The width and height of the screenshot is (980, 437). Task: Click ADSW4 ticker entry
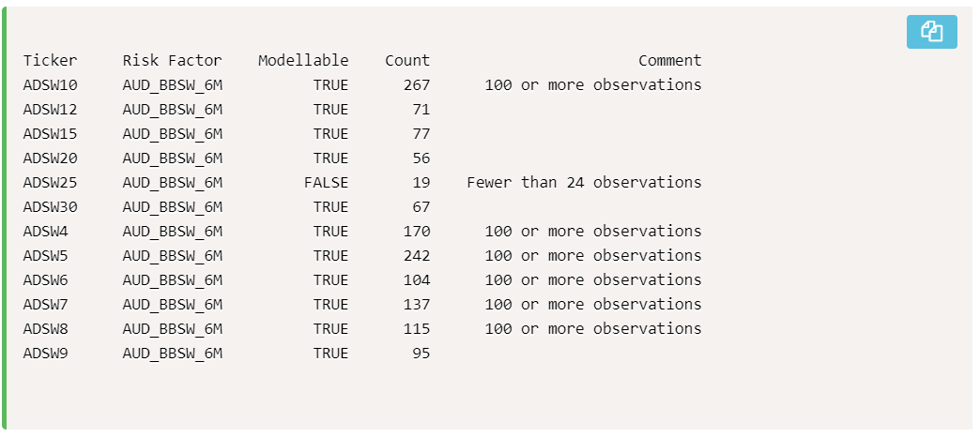click(46, 232)
